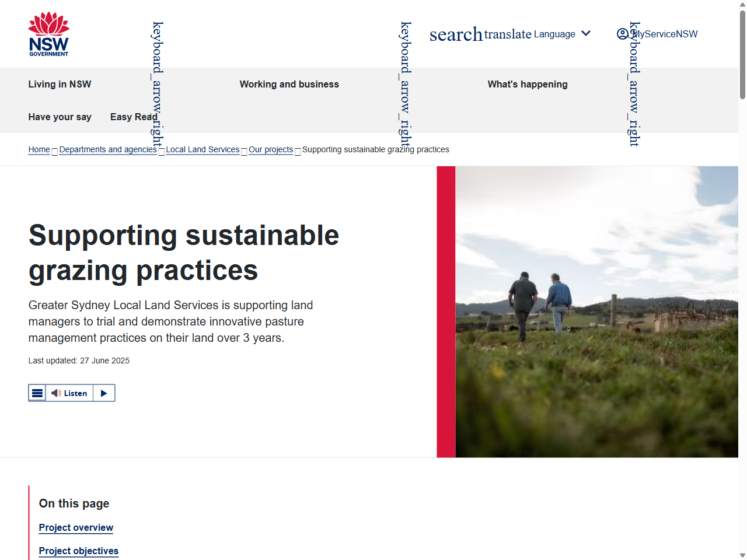Click the MyServiceNSW account icon
The width and height of the screenshot is (747, 560).
pyautogui.click(x=623, y=34)
